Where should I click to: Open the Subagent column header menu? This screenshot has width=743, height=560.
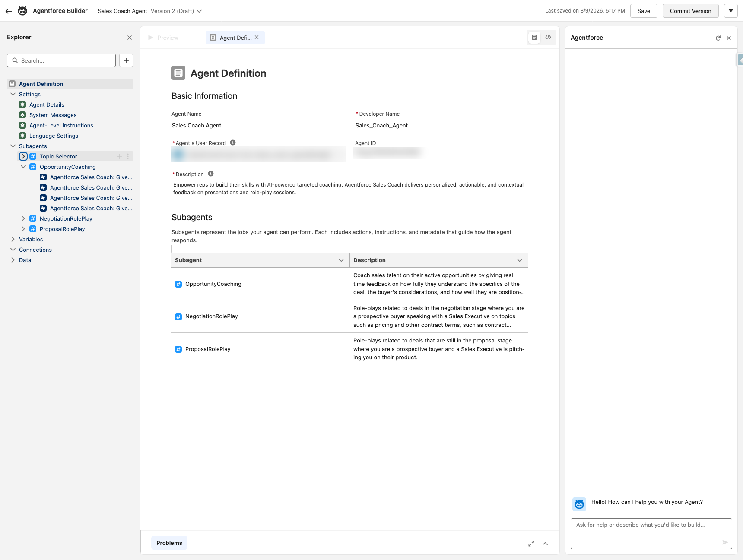[341, 260]
